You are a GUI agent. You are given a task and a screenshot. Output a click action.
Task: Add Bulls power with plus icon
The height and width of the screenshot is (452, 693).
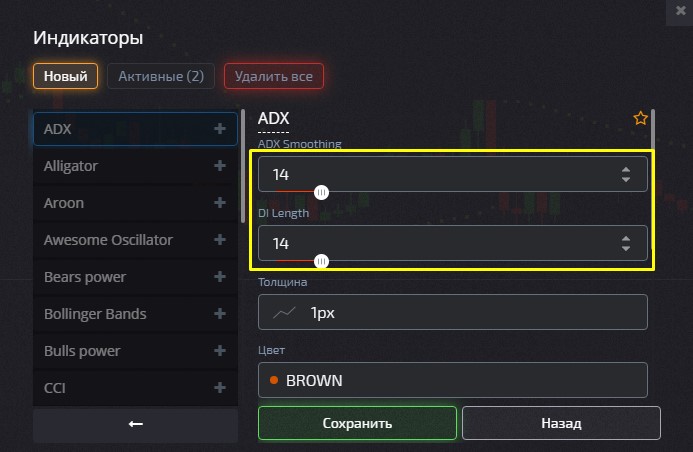(x=220, y=351)
